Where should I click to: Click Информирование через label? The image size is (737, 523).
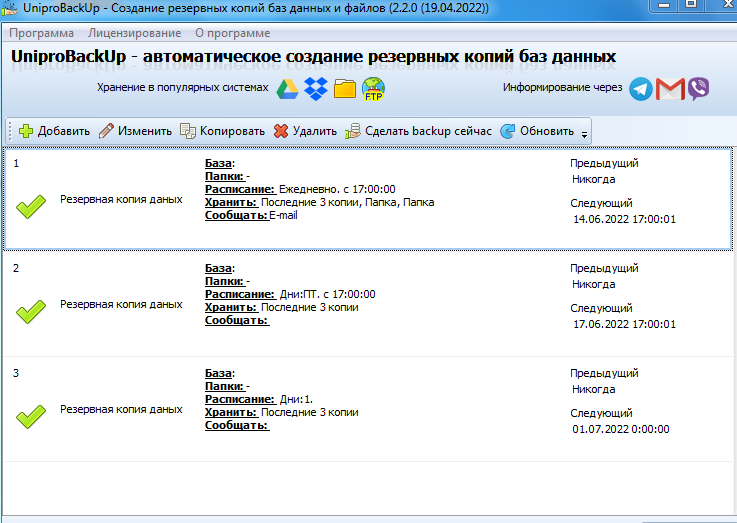click(563, 87)
